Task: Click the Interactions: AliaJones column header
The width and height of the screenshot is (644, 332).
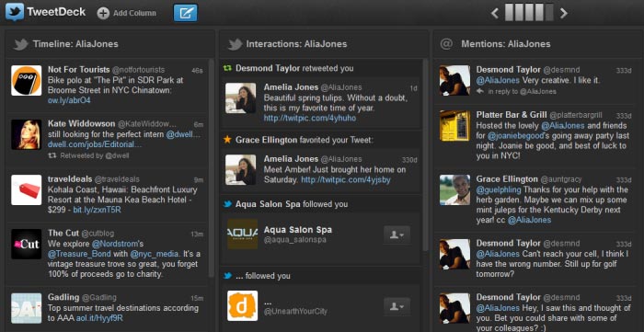Action: 325,44
